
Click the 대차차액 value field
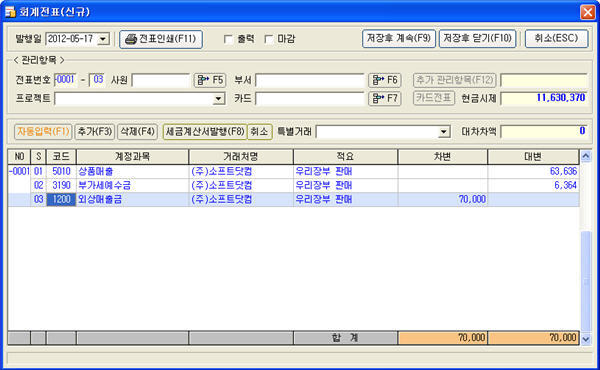coord(544,132)
